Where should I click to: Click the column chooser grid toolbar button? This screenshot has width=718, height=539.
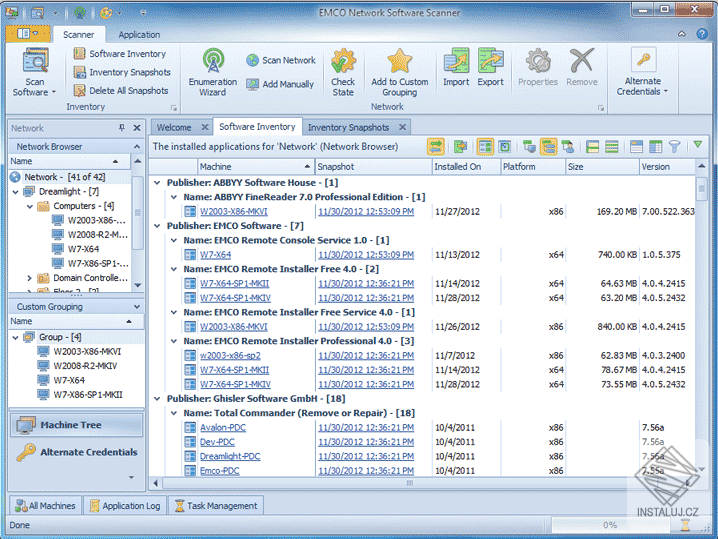[x=655, y=147]
